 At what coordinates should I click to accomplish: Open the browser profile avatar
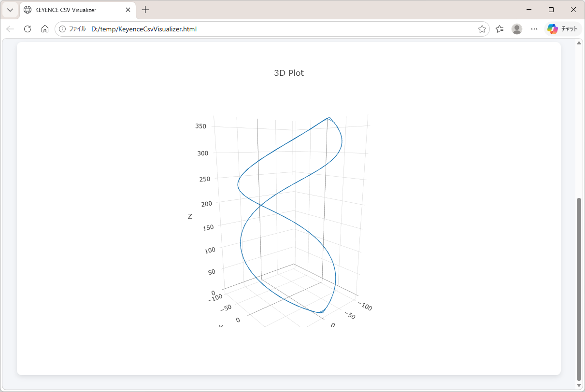[517, 29]
